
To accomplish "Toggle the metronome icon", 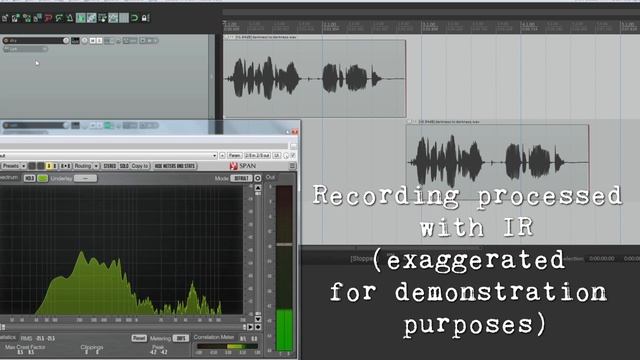I will point(70,18).
